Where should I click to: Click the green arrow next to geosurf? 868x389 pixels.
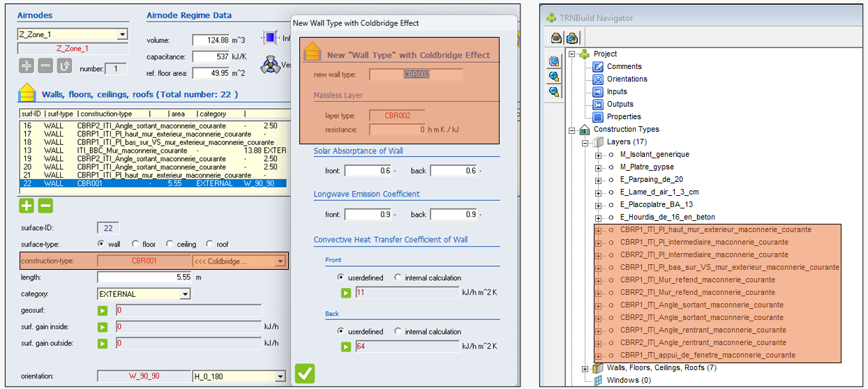(x=103, y=310)
